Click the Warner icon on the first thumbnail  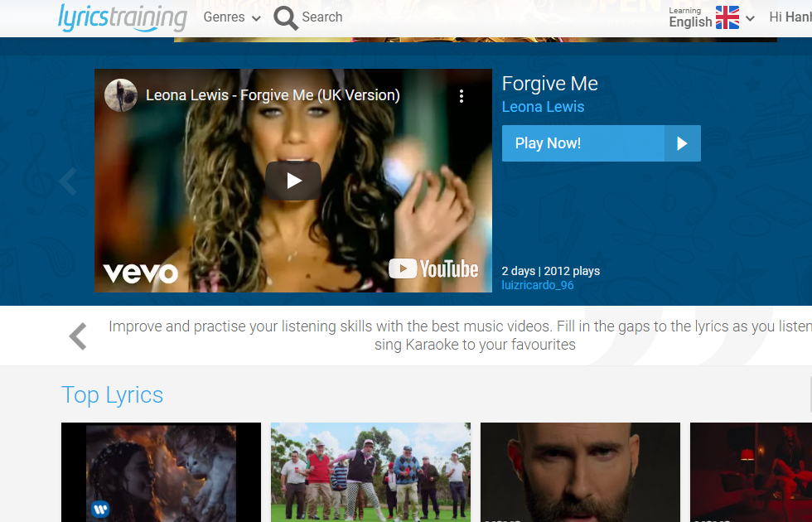(99, 510)
